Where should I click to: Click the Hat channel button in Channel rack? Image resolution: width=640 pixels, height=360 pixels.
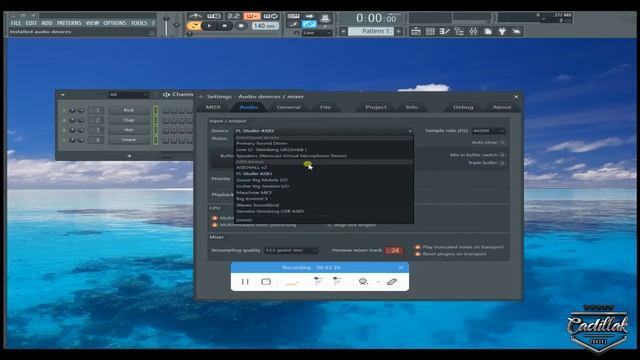[129, 130]
